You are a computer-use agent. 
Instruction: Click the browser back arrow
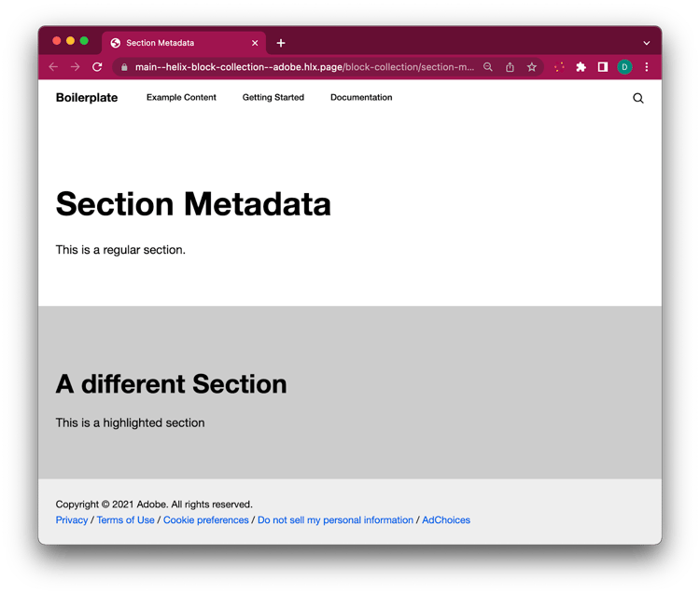click(53, 67)
